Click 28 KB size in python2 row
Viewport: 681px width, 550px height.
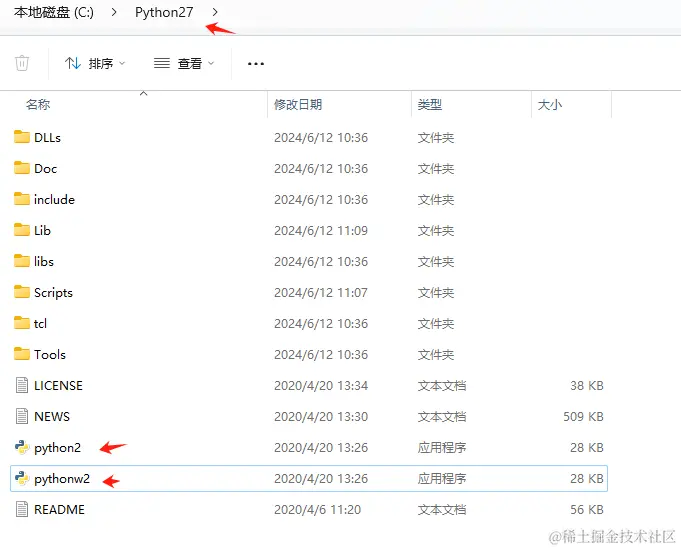pyautogui.click(x=587, y=448)
